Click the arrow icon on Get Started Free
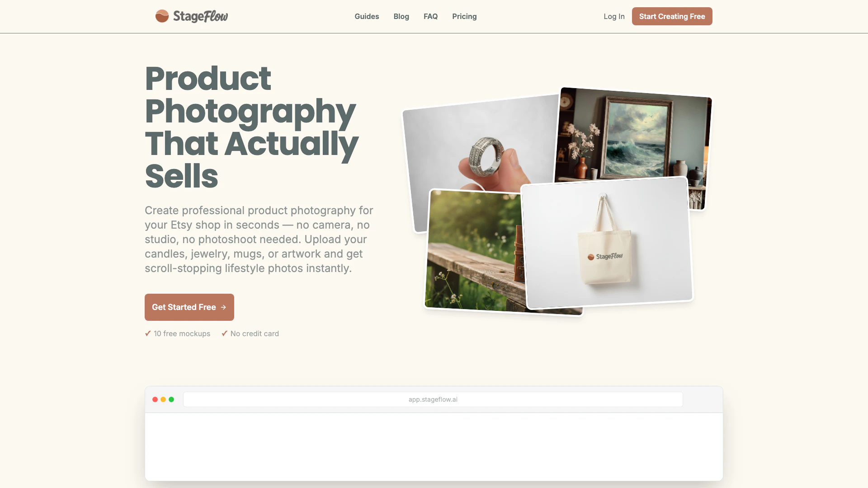Screen dimensions: 868x488 coord(223,307)
